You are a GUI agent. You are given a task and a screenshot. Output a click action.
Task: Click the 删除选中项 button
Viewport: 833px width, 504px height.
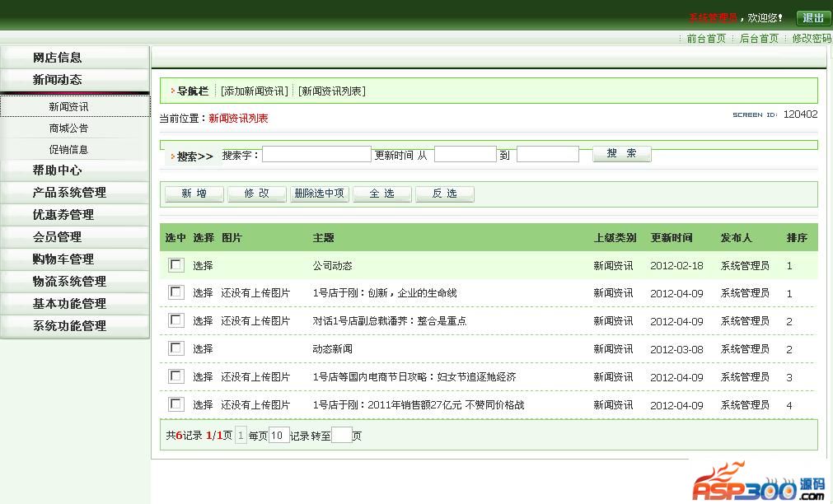pos(319,194)
